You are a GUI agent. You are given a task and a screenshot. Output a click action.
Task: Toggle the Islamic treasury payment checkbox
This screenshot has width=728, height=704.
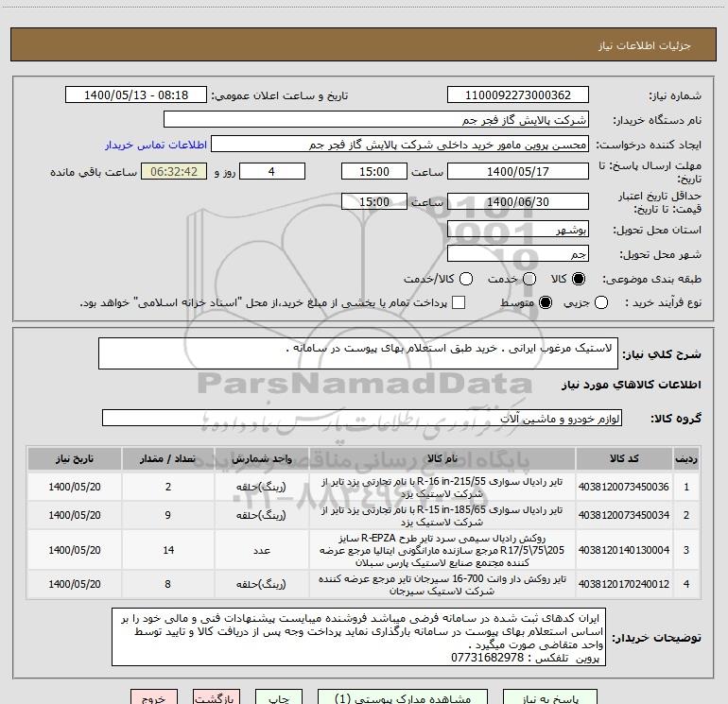pyautogui.click(x=459, y=302)
